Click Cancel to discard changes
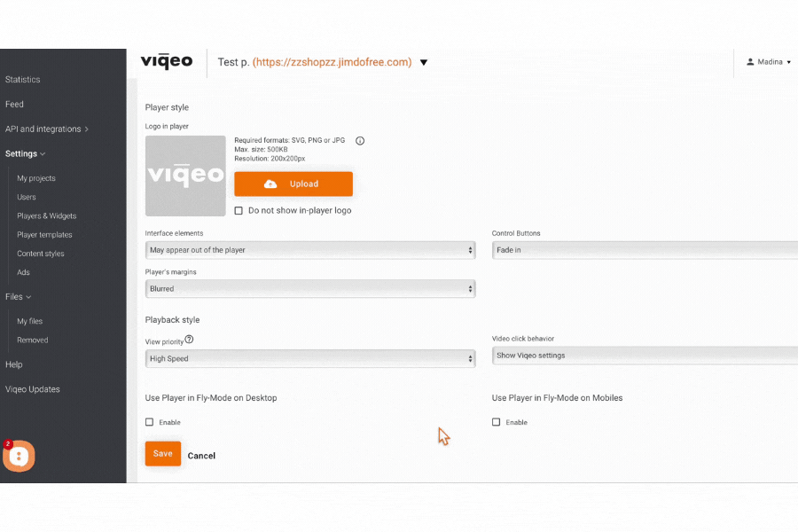This screenshot has height=532, width=798. coord(201,455)
